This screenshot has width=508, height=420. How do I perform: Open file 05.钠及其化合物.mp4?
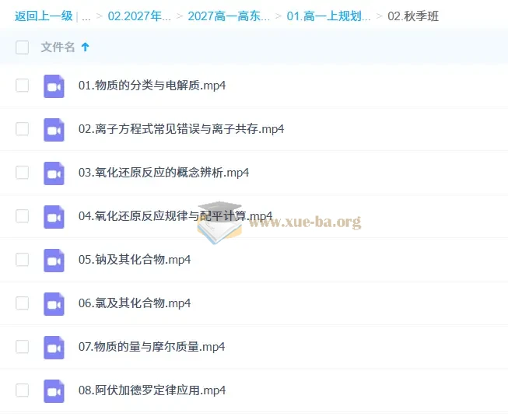(x=135, y=260)
